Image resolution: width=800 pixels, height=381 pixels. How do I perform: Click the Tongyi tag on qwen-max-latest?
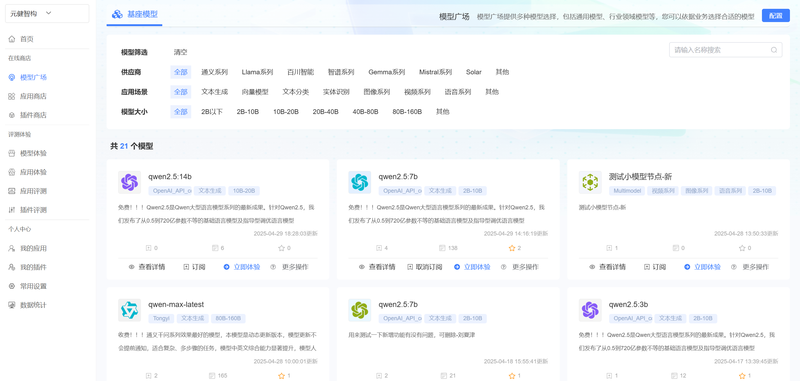coord(161,318)
